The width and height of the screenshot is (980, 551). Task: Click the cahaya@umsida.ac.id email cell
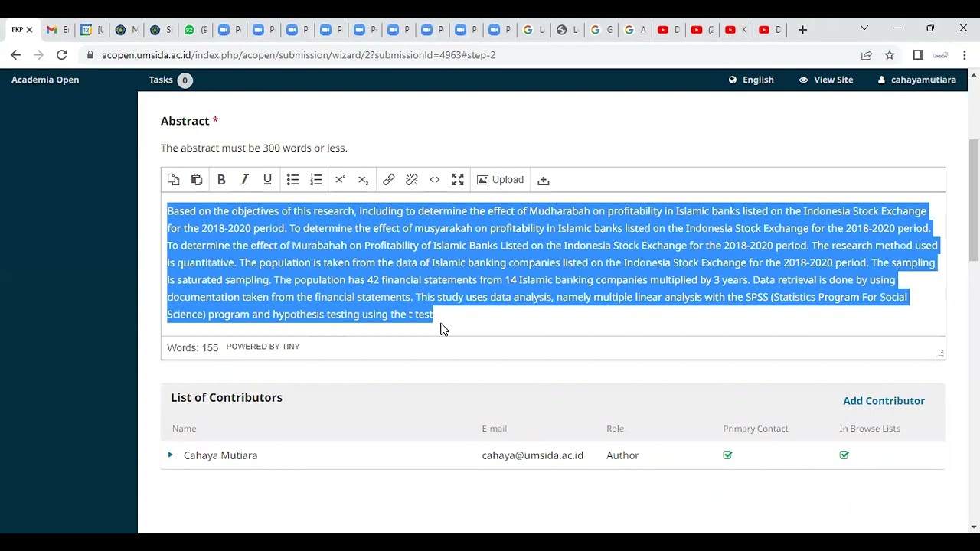tap(532, 455)
